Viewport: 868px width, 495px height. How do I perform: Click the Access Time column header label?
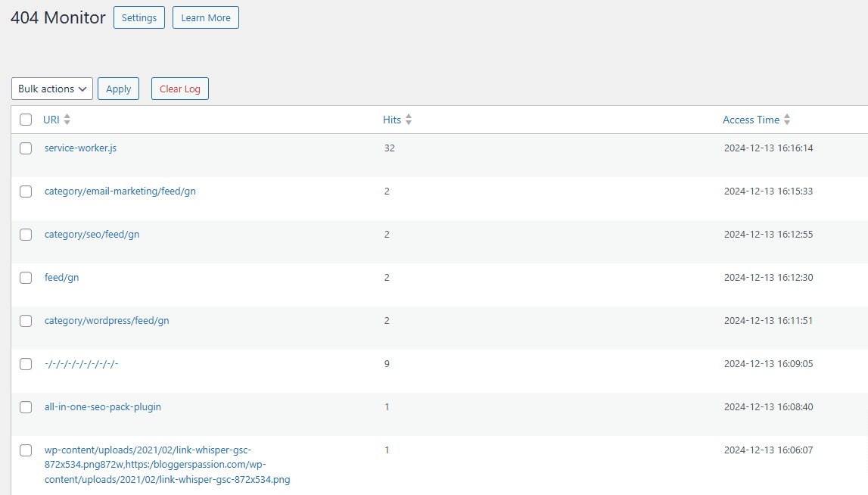tap(751, 120)
